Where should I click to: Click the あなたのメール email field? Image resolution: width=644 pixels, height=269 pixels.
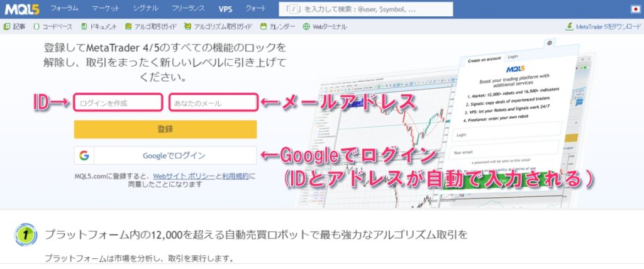click(213, 103)
